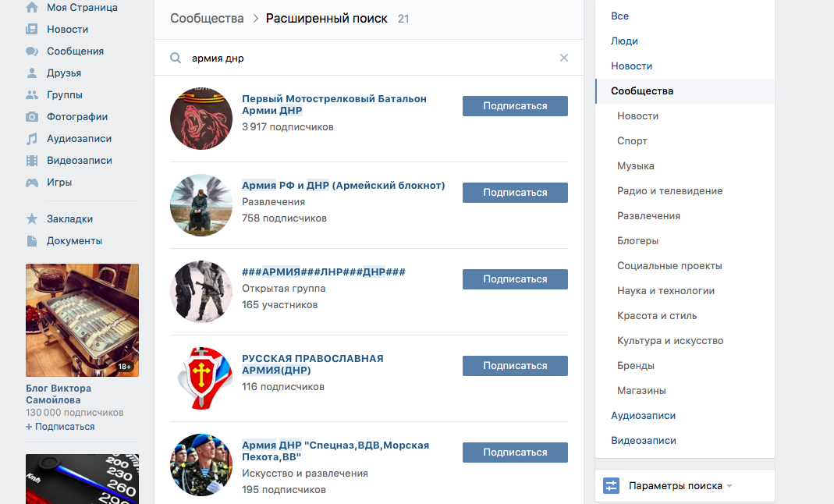Click the audio recordings music note icon
The width and height of the screenshot is (834, 504).
[32, 138]
